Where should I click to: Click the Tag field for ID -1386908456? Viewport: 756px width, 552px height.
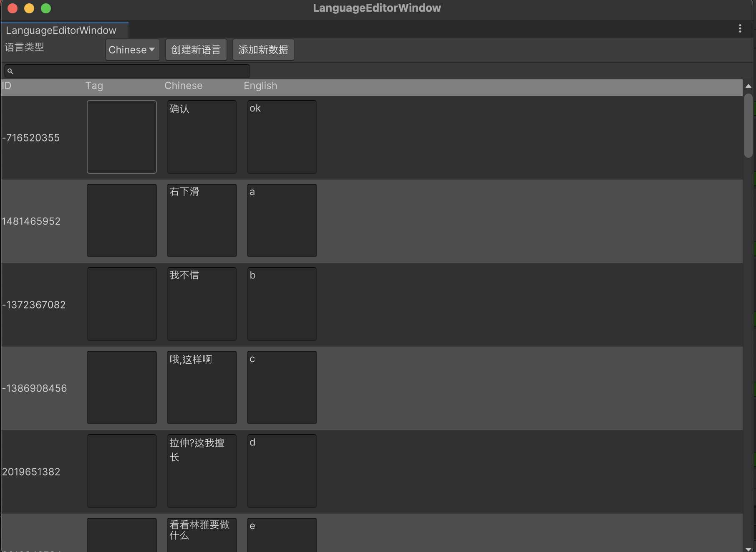click(122, 387)
